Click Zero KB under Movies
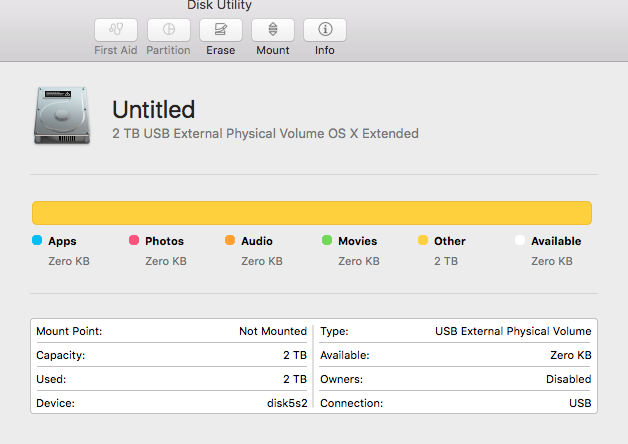This screenshot has width=628, height=444. tap(359, 261)
